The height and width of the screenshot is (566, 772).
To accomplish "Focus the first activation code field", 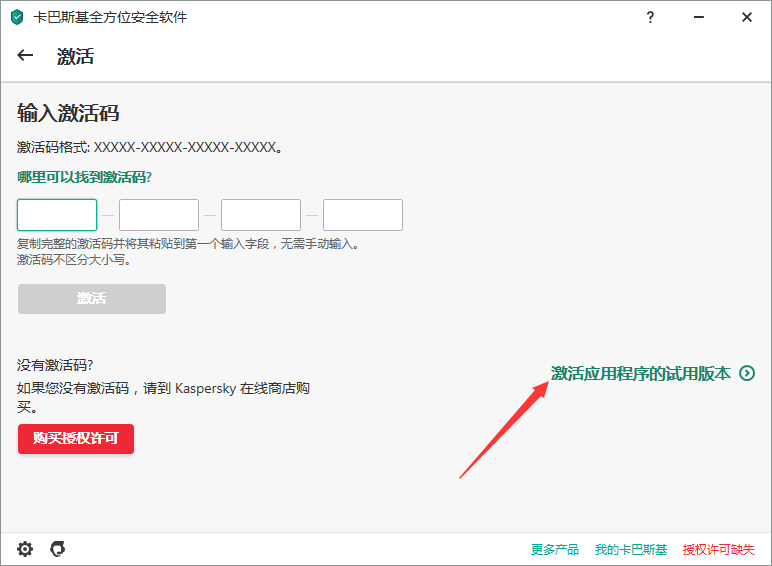I will 57,215.
